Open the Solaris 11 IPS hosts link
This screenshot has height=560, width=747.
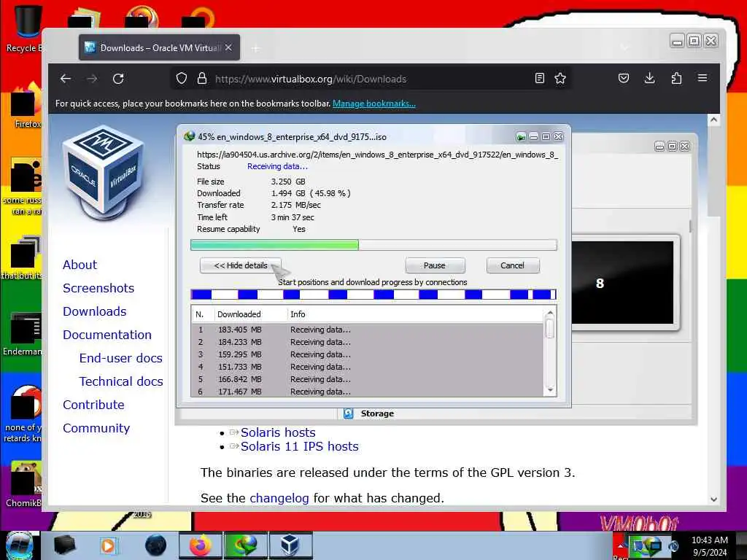click(x=299, y=446)
